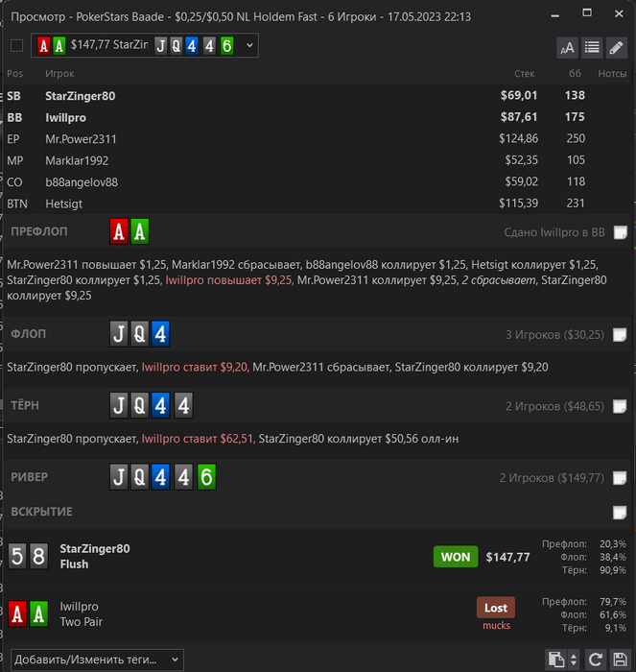
Task: Close the hand viewer window
Action: pos(619,13)
